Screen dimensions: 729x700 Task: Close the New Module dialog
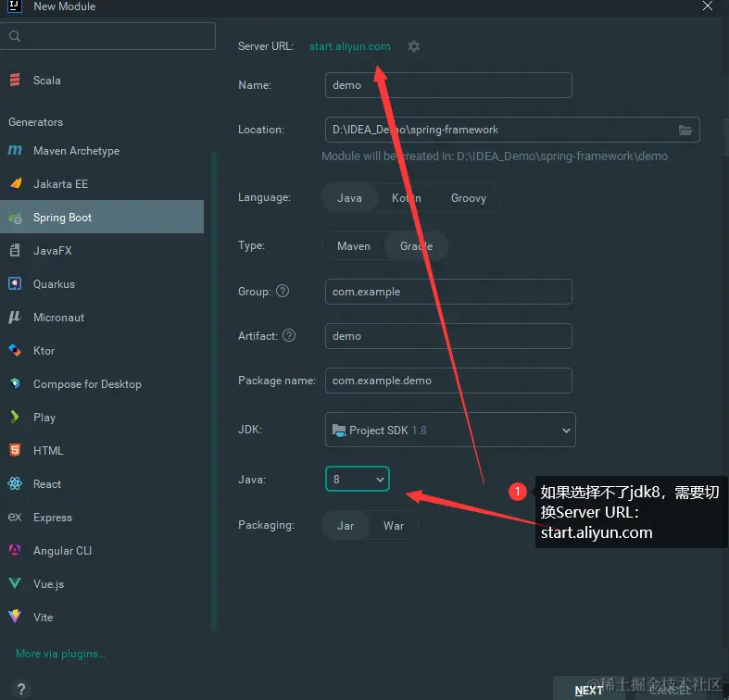coord(707,6)
